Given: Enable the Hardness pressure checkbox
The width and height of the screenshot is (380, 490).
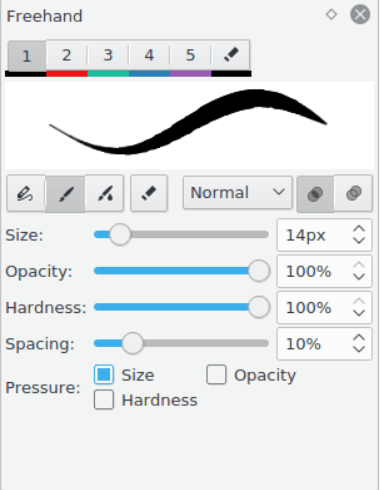Looking at the screenshot, I should tap(104, 399).
